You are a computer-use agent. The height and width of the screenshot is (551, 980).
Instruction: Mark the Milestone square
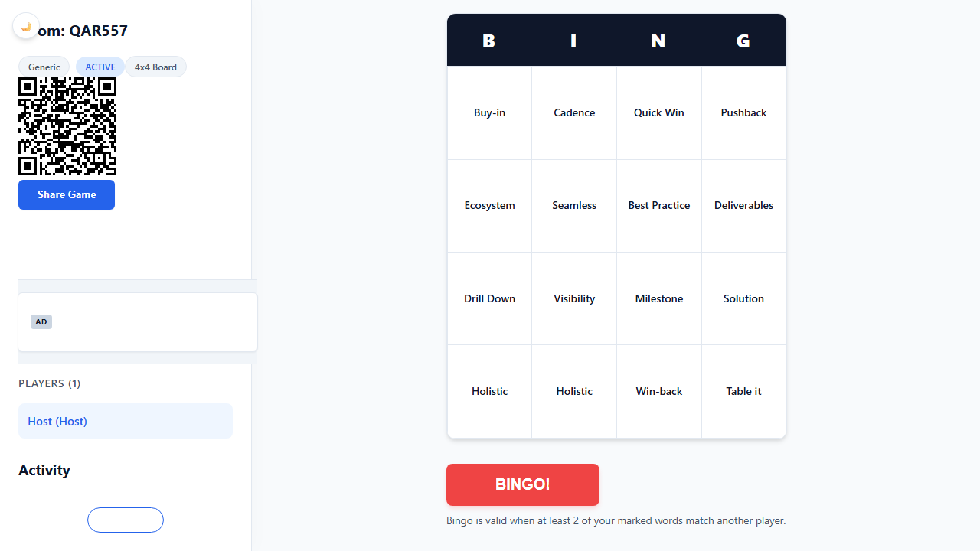(658, 298)
